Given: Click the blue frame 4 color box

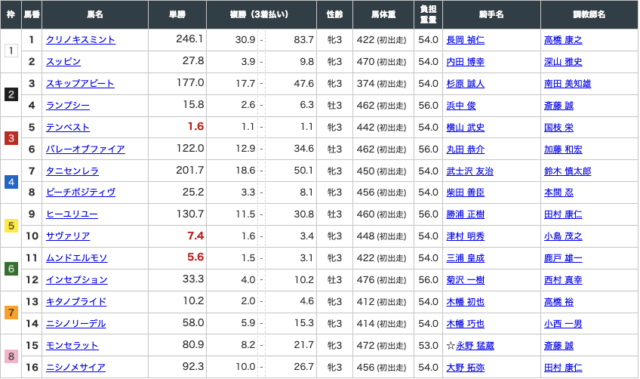Looking at the screenshot, I should (x=11, y=182).
